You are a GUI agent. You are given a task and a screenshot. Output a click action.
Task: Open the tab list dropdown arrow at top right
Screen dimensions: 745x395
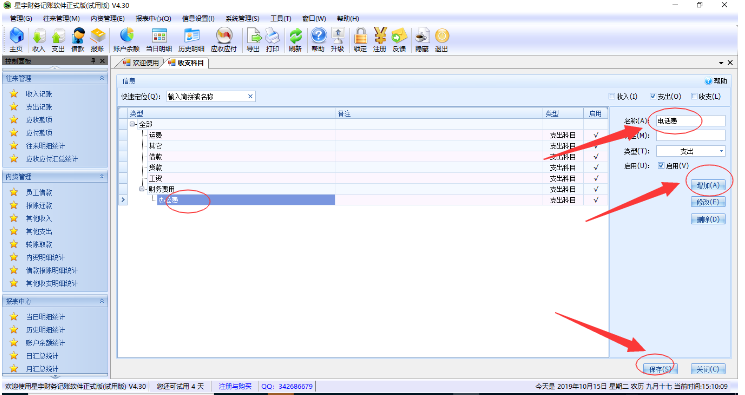pos(721,63)
